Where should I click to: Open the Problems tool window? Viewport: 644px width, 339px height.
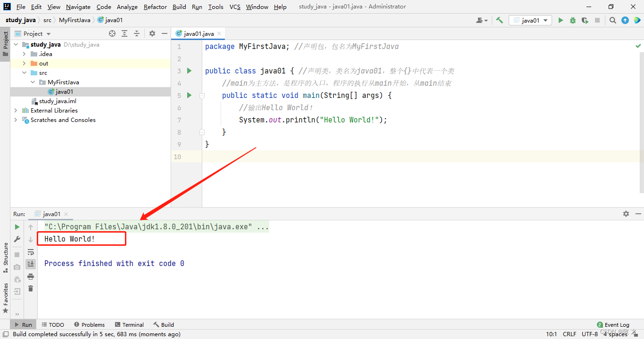(x=89, y=324)
